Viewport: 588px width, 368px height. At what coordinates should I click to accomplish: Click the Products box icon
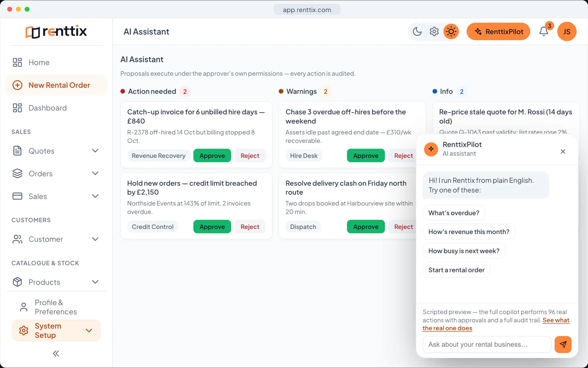pos(17,282)
